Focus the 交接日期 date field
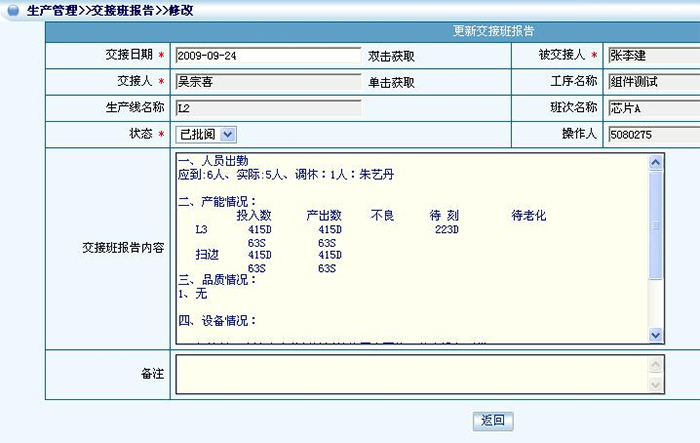This screenshot has width=700, height=443. 267,56
